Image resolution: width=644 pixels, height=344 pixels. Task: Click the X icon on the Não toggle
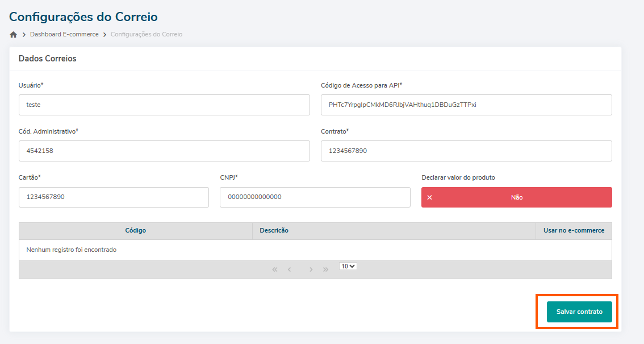(x=430, y=197)
